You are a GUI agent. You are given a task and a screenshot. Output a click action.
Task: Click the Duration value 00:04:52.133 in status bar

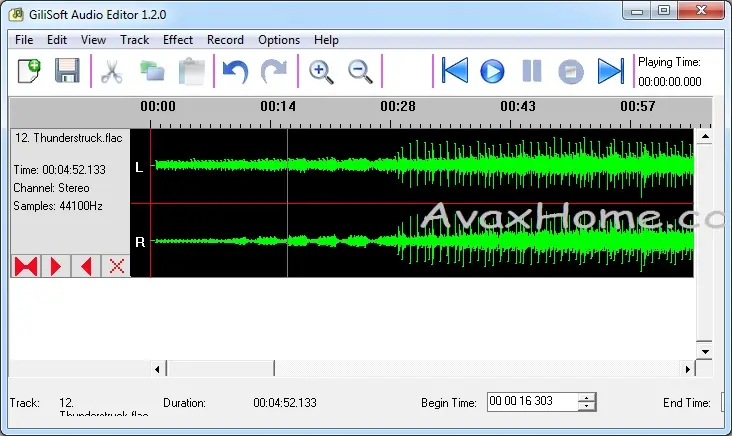(x=285, y=403)
